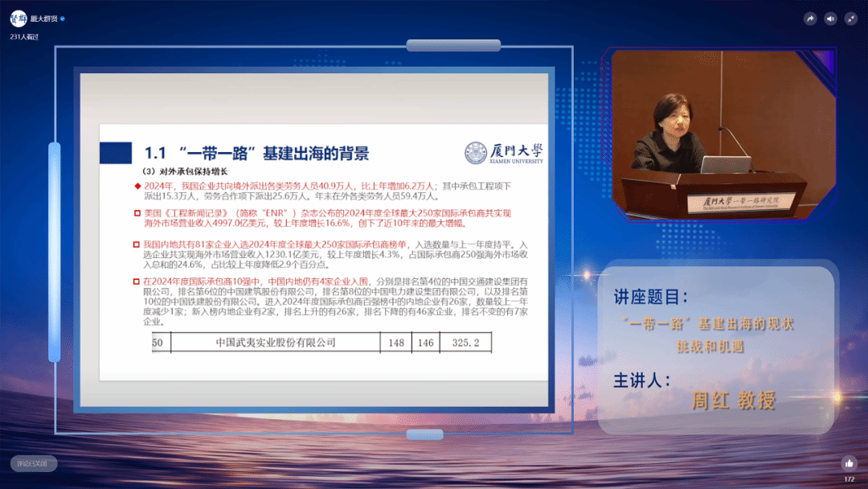The width and height of the screenshot is (868, 489).
Task: Click the handle on the slide frame's bottom edge
Action: coord(425,434)
